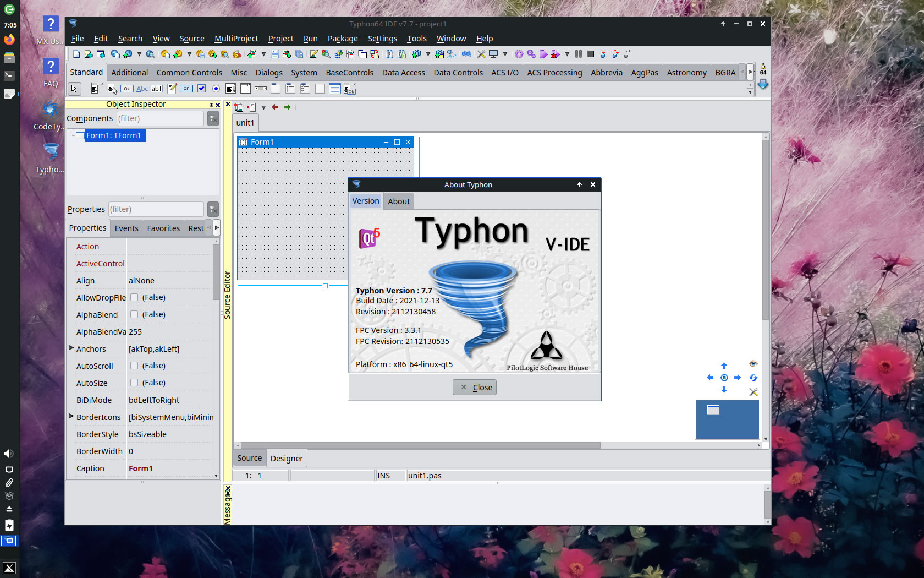Screen dimensions: 924x578
Task: Click the Step Out debug icon
Action: tap(627, 54)
